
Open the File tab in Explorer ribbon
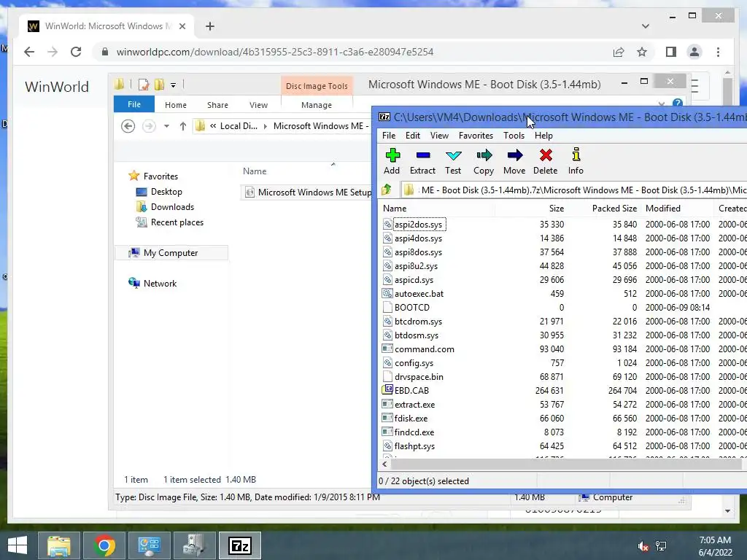point(134,104)
